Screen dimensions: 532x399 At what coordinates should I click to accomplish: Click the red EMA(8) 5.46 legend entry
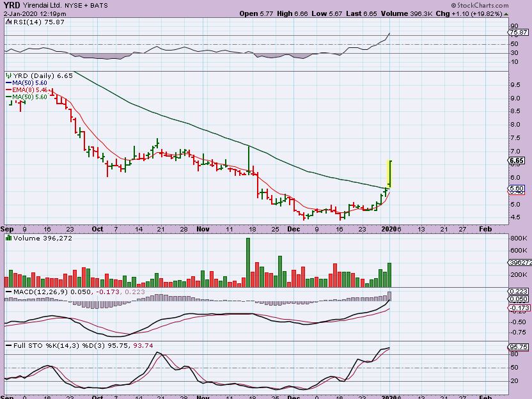pyautogui.click(x=26, y=90)
